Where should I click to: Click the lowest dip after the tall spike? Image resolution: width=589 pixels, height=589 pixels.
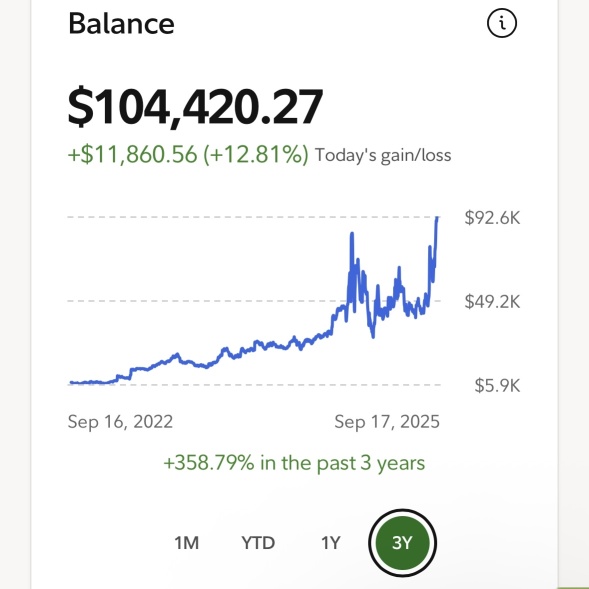coord(373,336)
